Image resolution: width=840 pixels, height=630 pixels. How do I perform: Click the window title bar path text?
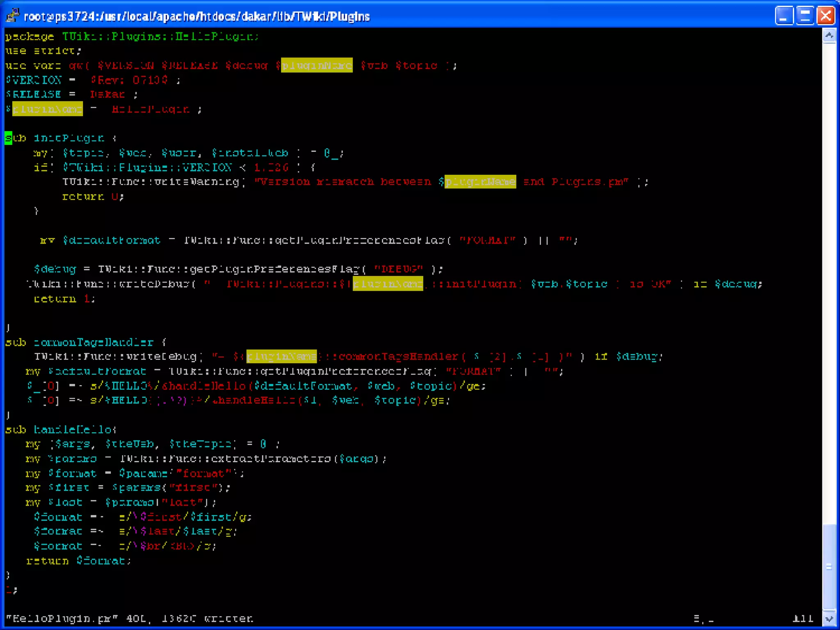(x=197, y=16)
